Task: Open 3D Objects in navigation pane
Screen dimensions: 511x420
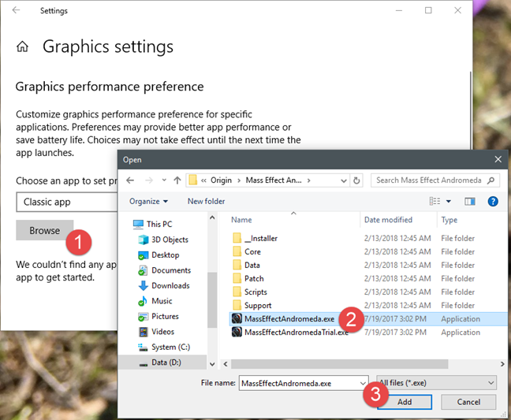Action: [x=163, y=240]
